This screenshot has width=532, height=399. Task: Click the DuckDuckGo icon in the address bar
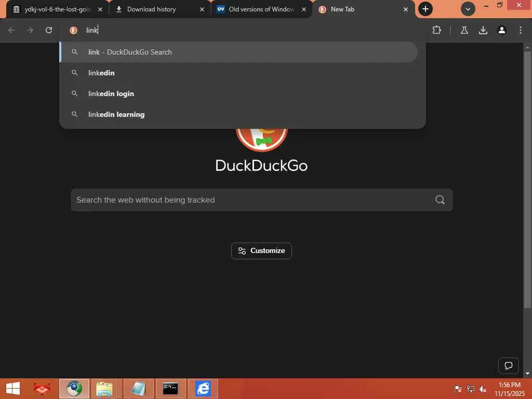[x=73, y=30]
